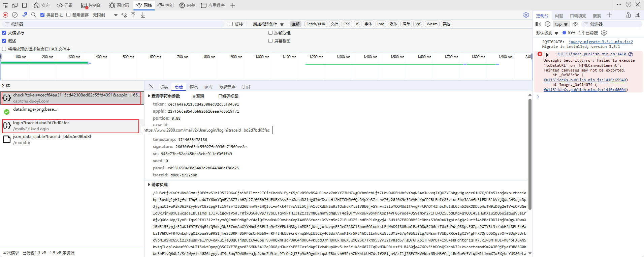Image resolution: width=644 pixels, height=257 pixels.
Task: Stop recording network log
Action: point(5,15)
